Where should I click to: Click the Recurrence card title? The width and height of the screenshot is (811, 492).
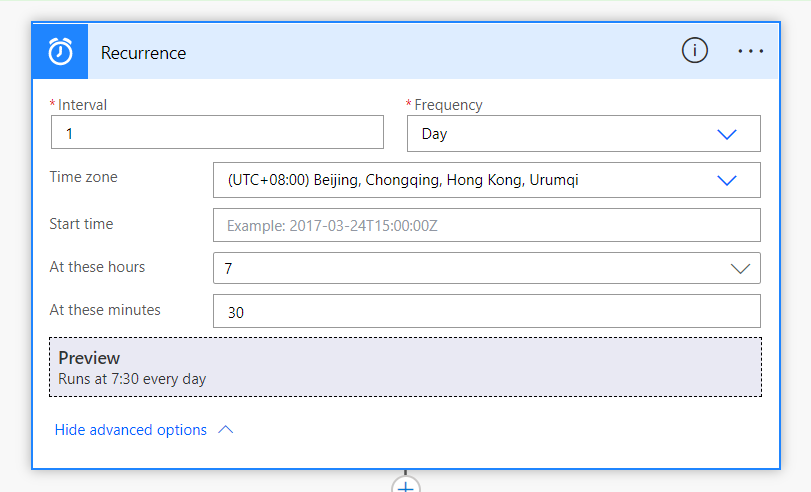[143, 53]
